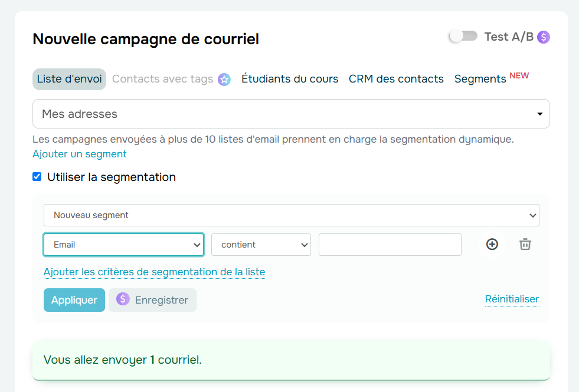Click the Réinitialiser link

[512, 299]
